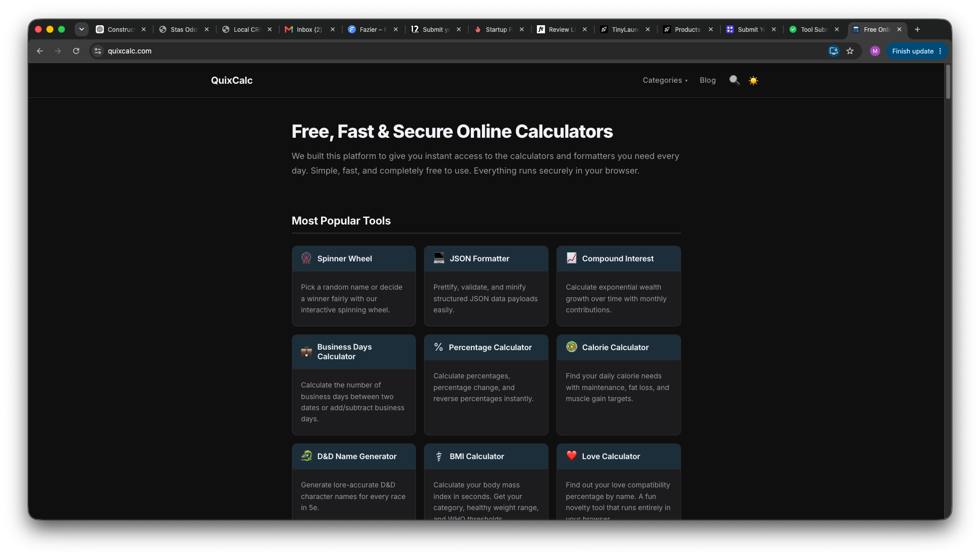The image size is (980, 557).
Task: Switch to the Tool Subr tab
Action: coord(814,29)
